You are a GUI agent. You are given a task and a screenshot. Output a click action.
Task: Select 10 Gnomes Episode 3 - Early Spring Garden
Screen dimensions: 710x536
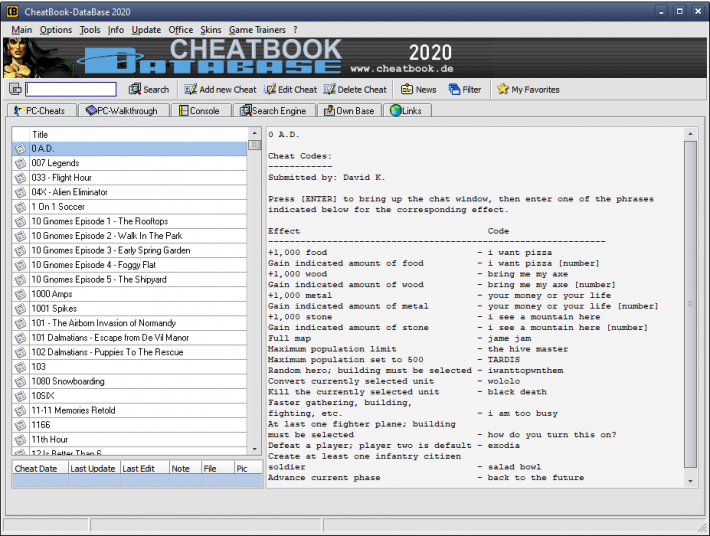(130, 250)
